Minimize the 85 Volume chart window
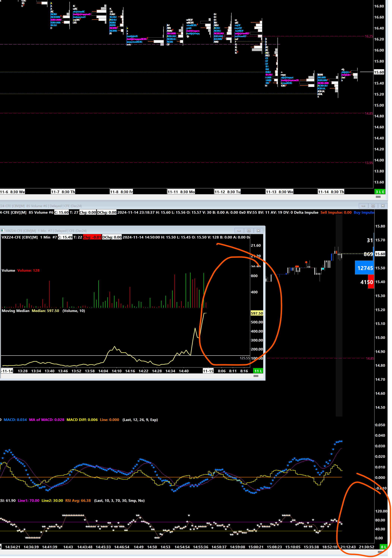The height and width of the screenshot is (558, 392). tap(363, 206)
